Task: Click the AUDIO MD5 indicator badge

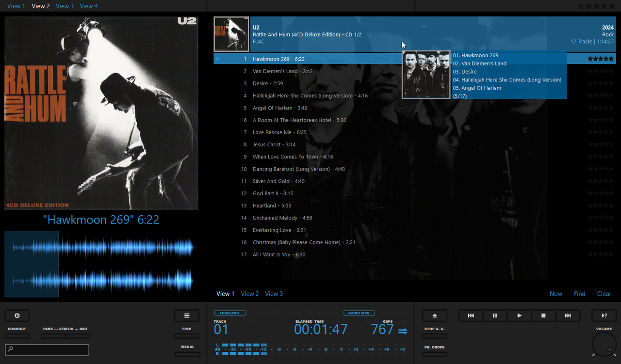Action: tap(359, 313)
